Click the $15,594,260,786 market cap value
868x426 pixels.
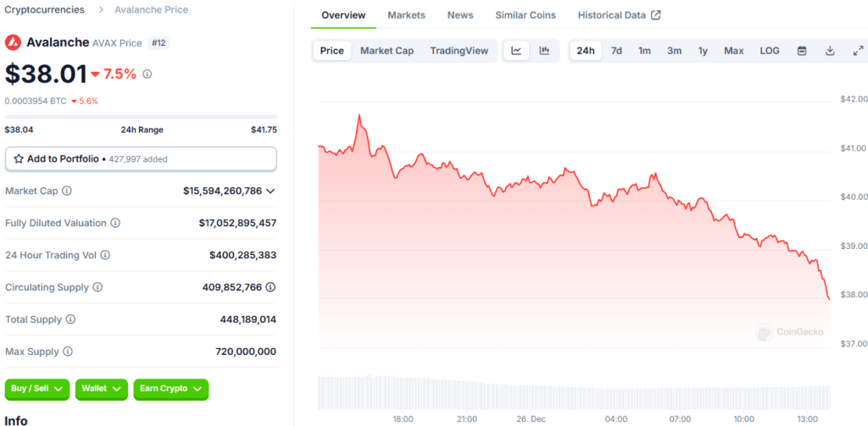[x=223, y=191]
